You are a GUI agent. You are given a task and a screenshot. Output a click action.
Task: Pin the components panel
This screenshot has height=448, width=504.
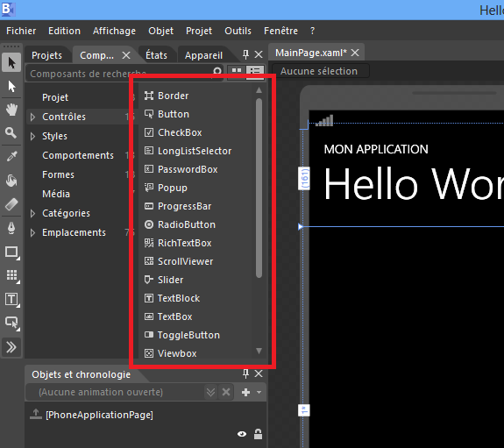[x=245, y=54]
